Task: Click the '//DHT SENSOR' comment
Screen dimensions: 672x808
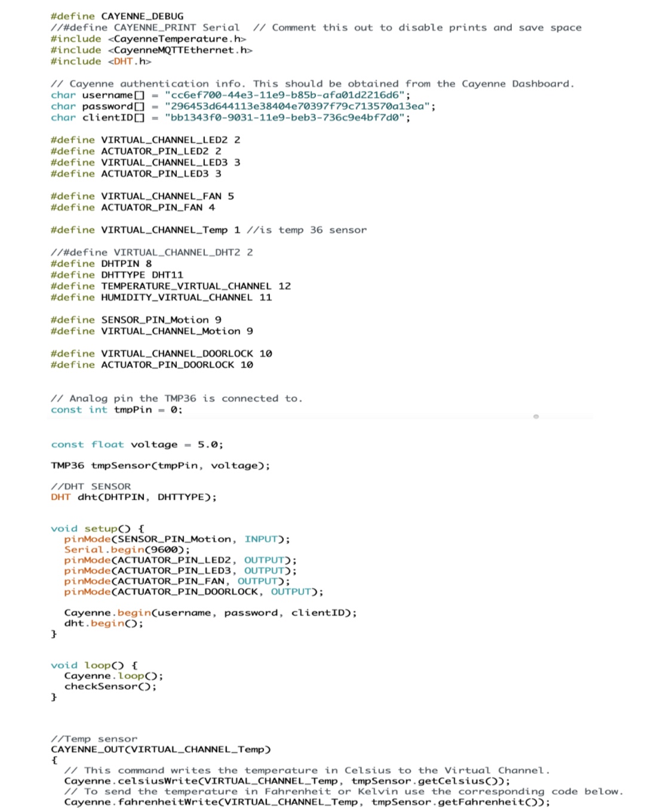Action: pos(91,486)
